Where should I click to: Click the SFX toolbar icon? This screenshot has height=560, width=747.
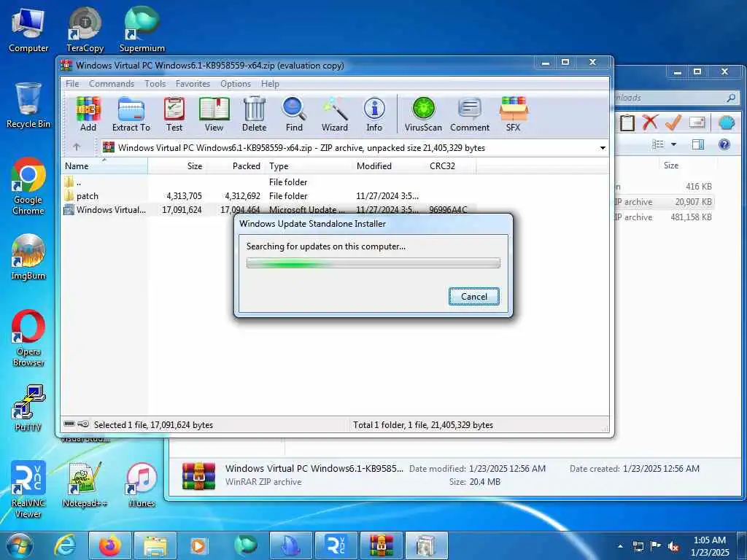(x=513, y=114)
